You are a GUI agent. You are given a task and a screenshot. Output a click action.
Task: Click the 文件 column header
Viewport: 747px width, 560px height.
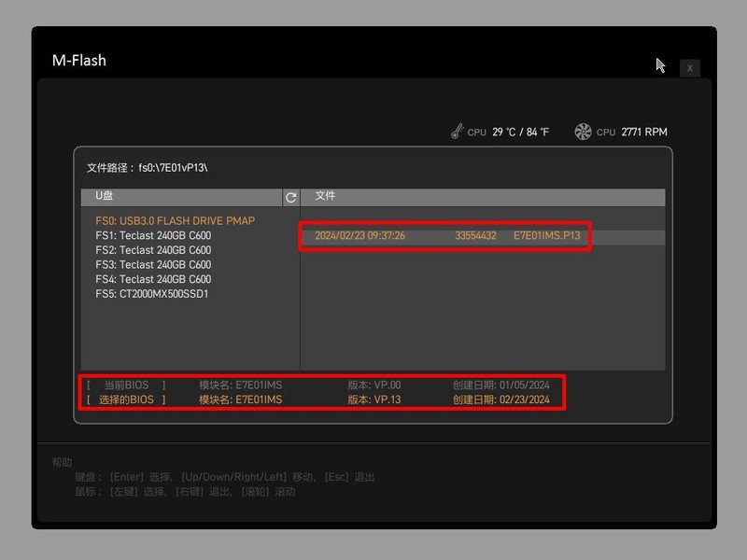tap(483, 197)
